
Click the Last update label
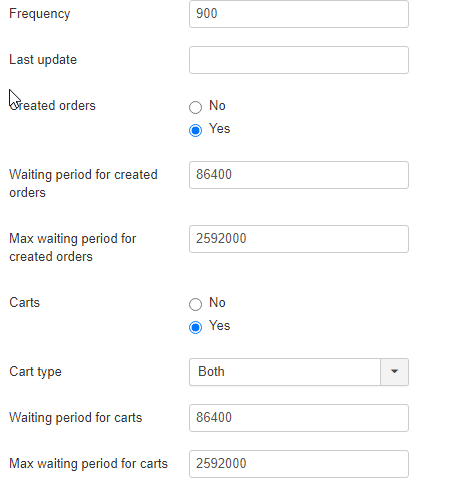coord(43,60)
